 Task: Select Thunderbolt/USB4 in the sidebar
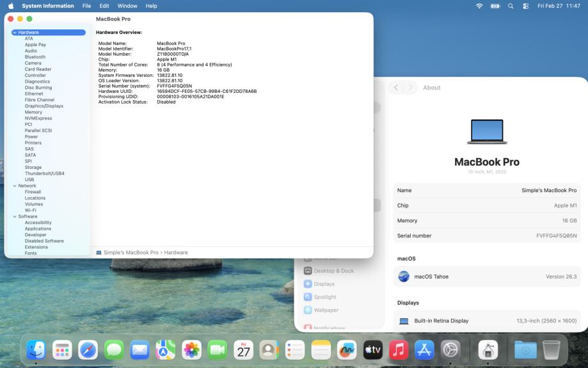click(44, 173)
